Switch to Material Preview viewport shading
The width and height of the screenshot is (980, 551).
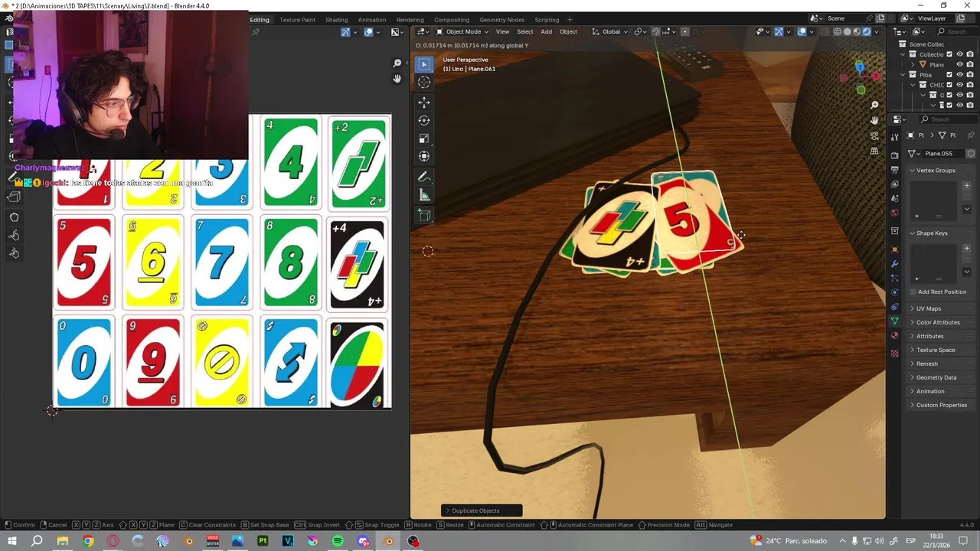coord(857,31)
